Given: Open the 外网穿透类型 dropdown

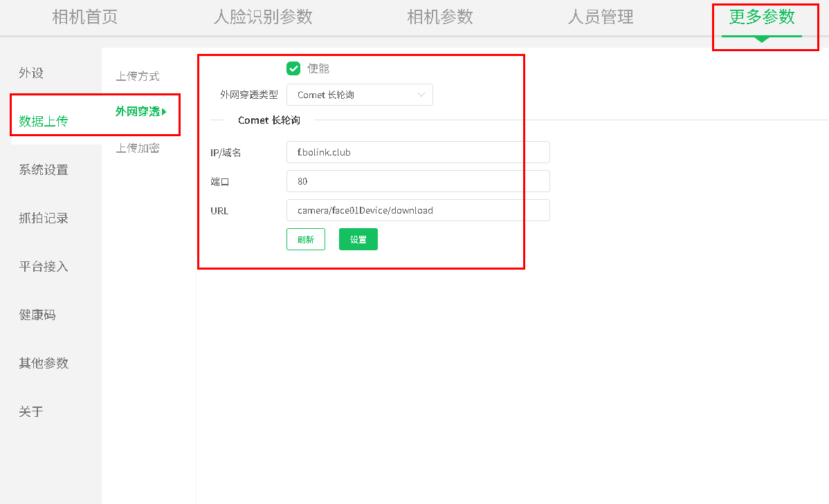Looking at the screenshot, I should coord(360,95).
